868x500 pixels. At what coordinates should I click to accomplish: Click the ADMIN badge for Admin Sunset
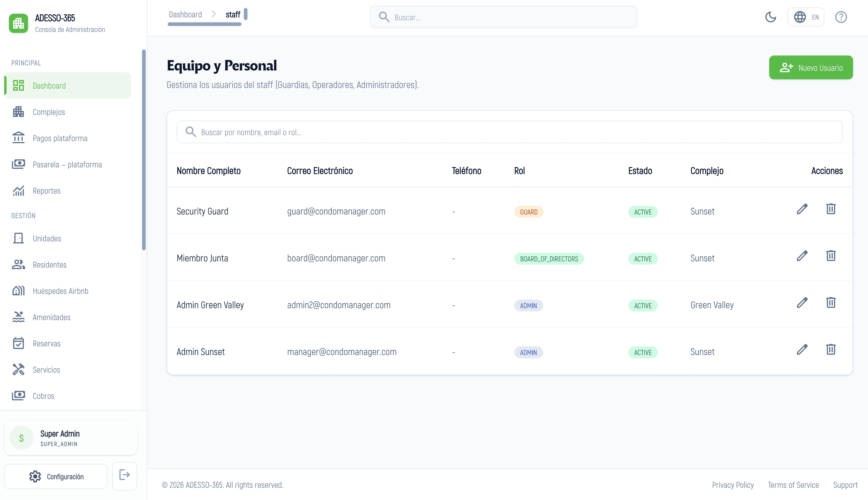(528, 352)
